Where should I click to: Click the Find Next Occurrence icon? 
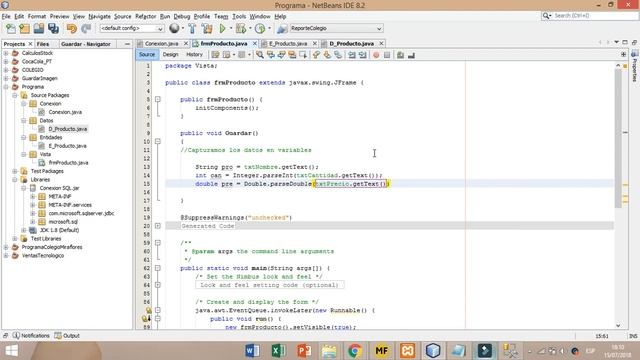point(281,55)
